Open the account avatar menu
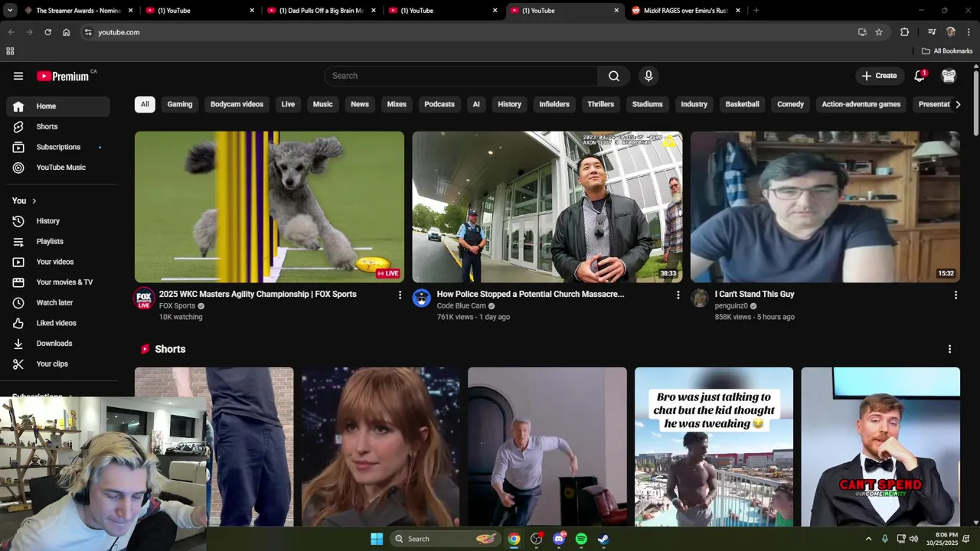Screen dimensions: 980x551 [x=949, y=76]
